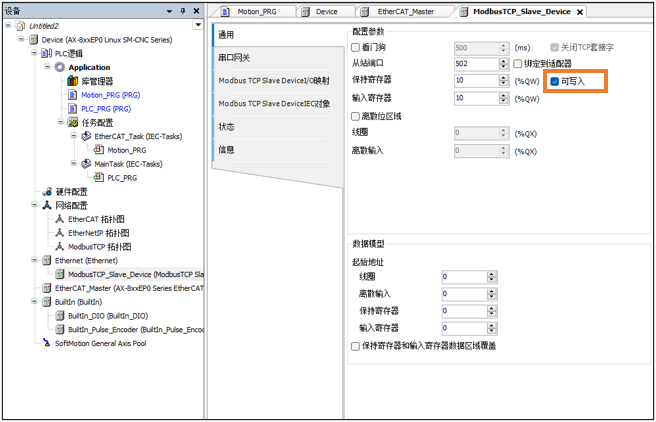The width and height of the screenshot is (656, 422).
Task: Open the EtherCAT 拓扑图 topology icon
Action: tap(60, 218)
